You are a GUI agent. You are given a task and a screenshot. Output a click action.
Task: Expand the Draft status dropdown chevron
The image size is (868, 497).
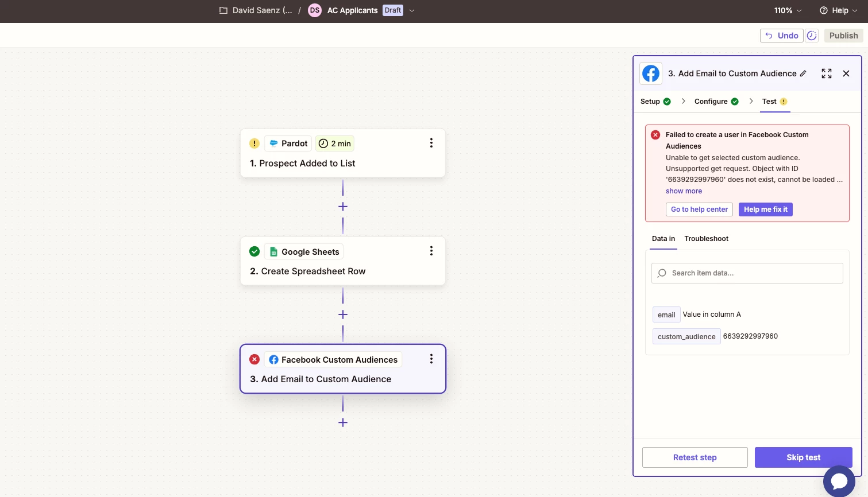[411, 10]
